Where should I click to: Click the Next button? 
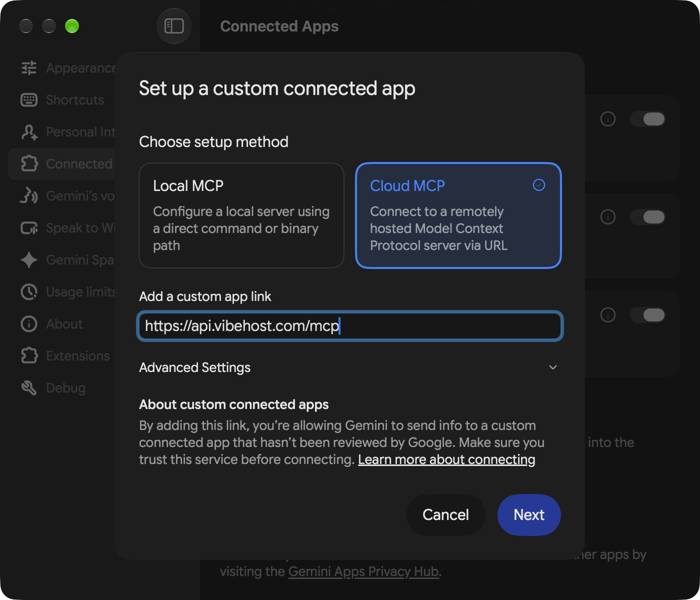[529, 515]
